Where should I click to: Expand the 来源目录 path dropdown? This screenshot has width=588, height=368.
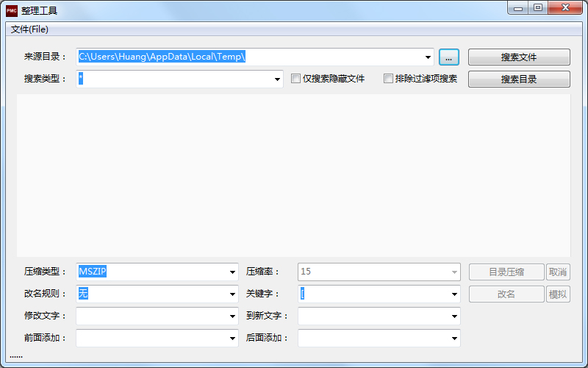[429, 57]
